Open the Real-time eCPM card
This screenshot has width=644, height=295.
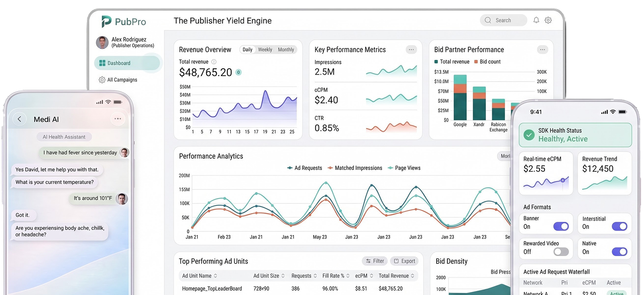[x=546, y=173]
